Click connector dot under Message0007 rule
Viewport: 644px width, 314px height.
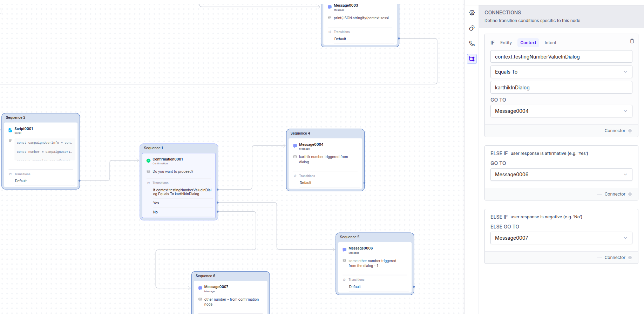click(x=630, y=258)
